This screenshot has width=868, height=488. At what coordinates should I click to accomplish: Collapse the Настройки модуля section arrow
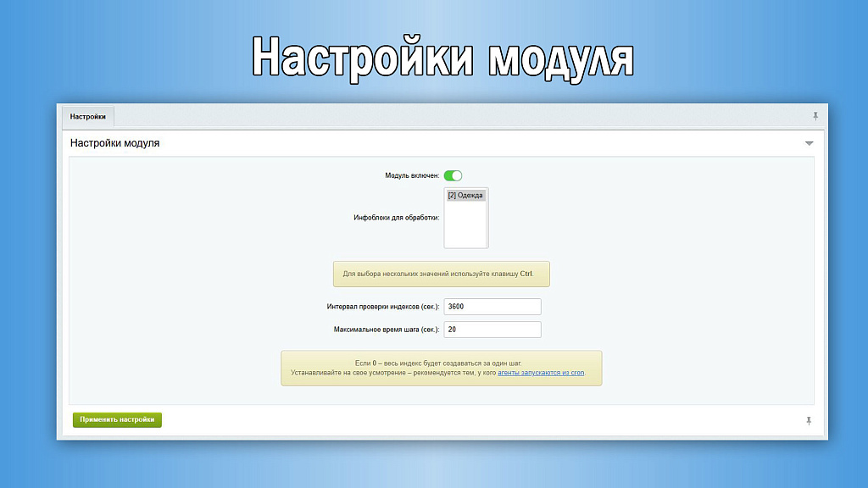coord(809,143)
